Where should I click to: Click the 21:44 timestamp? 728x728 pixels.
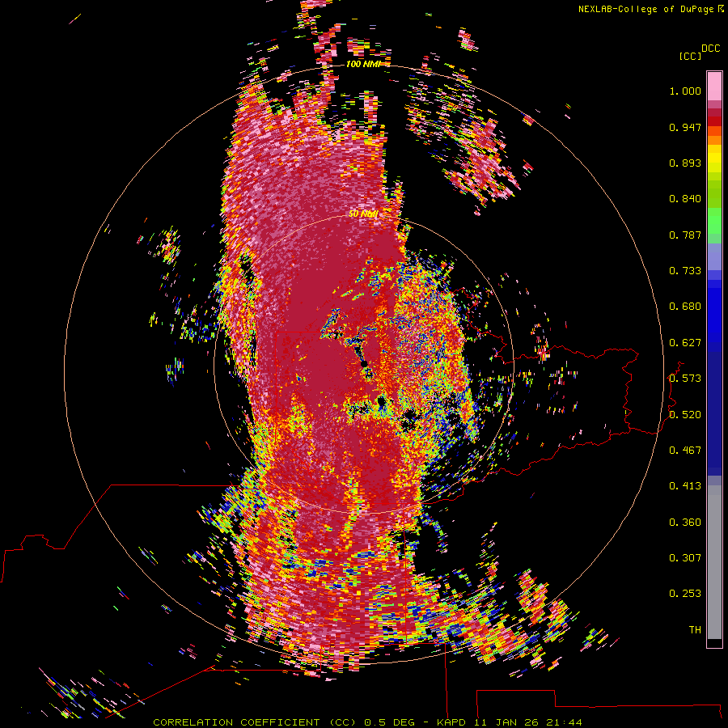565,722
